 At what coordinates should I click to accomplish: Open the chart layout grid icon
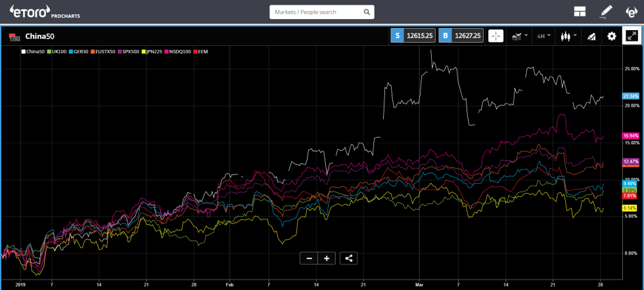pos(580,12)
